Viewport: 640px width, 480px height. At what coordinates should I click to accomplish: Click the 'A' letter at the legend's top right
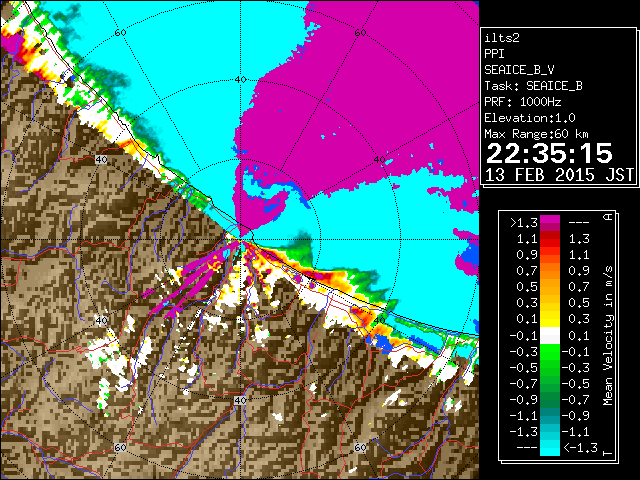tap(609, 217)
